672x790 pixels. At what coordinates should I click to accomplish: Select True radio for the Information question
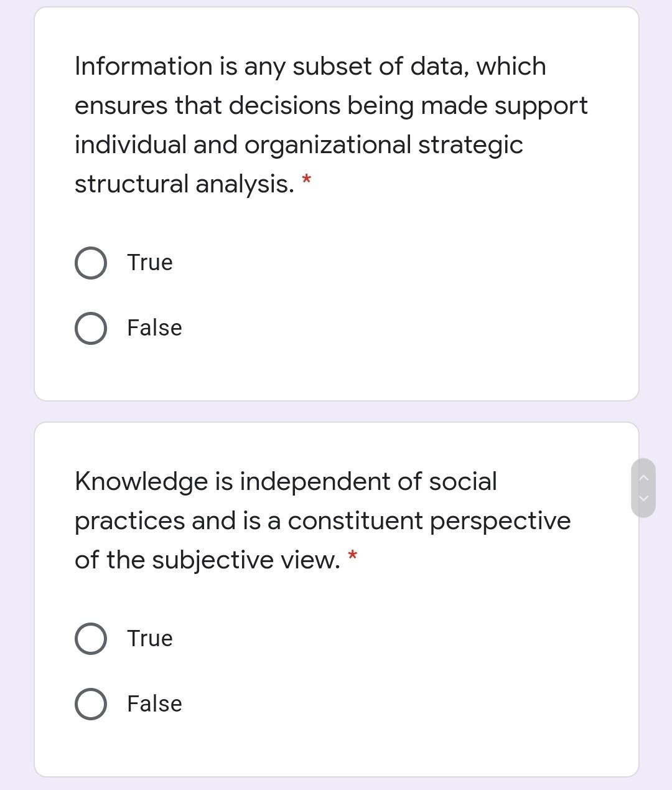91,263
